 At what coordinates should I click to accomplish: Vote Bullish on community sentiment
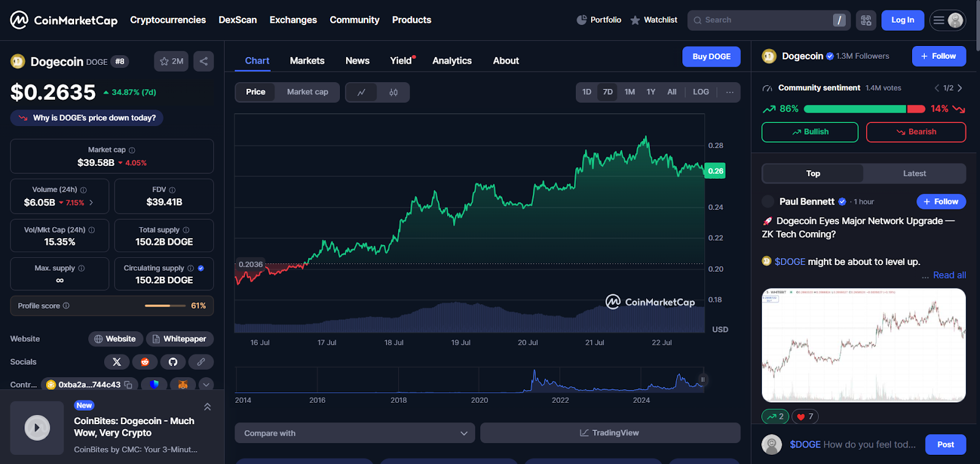[x=809, y=132]
